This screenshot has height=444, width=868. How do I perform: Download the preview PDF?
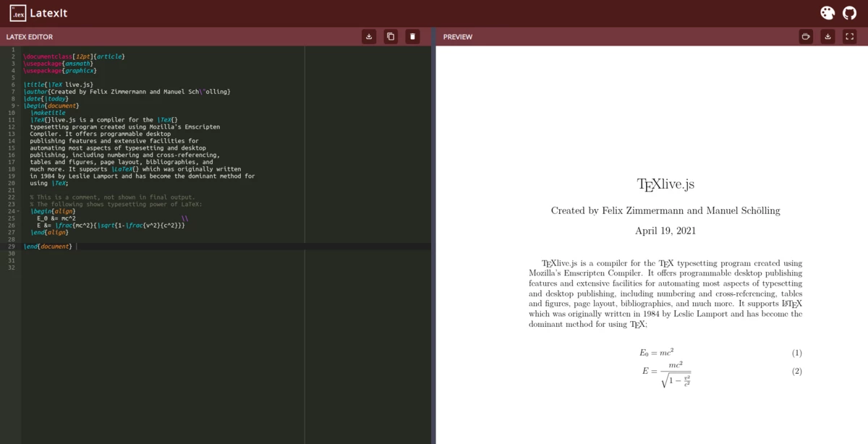[x=828, y=36]
